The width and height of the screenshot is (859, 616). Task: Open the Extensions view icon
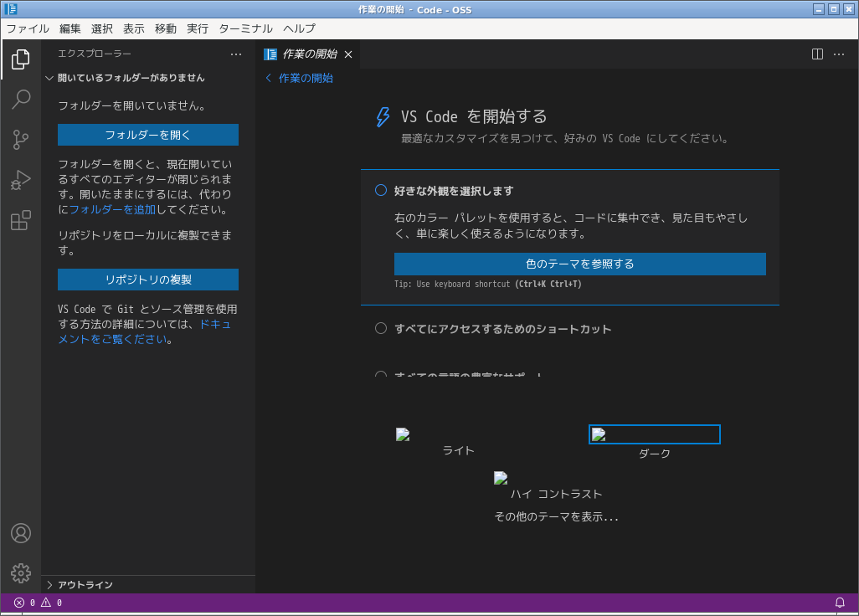(21, 220)
